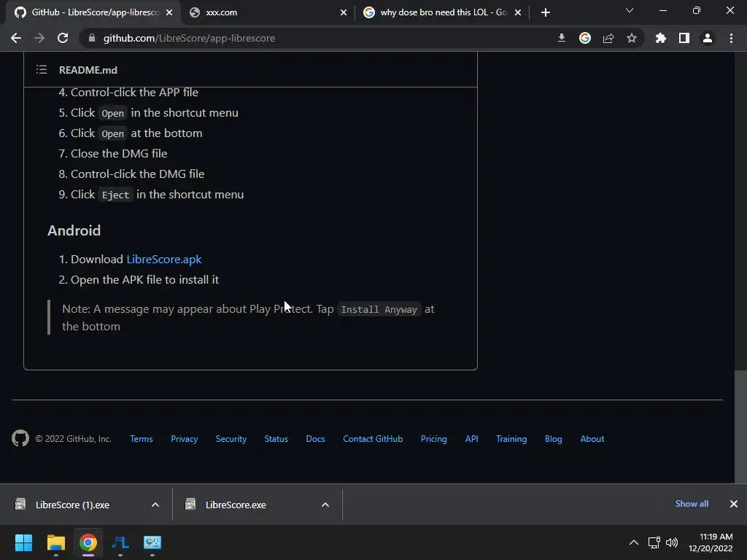
Task: Open clock and date in taskbar
Action: click(x=711, y=542)
